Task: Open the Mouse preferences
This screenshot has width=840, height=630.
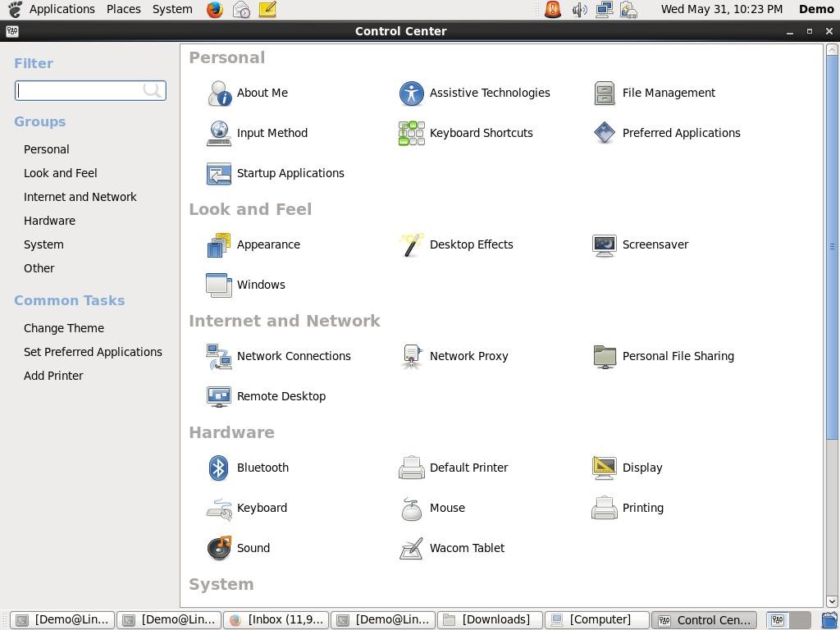Action: coord(447,508)
